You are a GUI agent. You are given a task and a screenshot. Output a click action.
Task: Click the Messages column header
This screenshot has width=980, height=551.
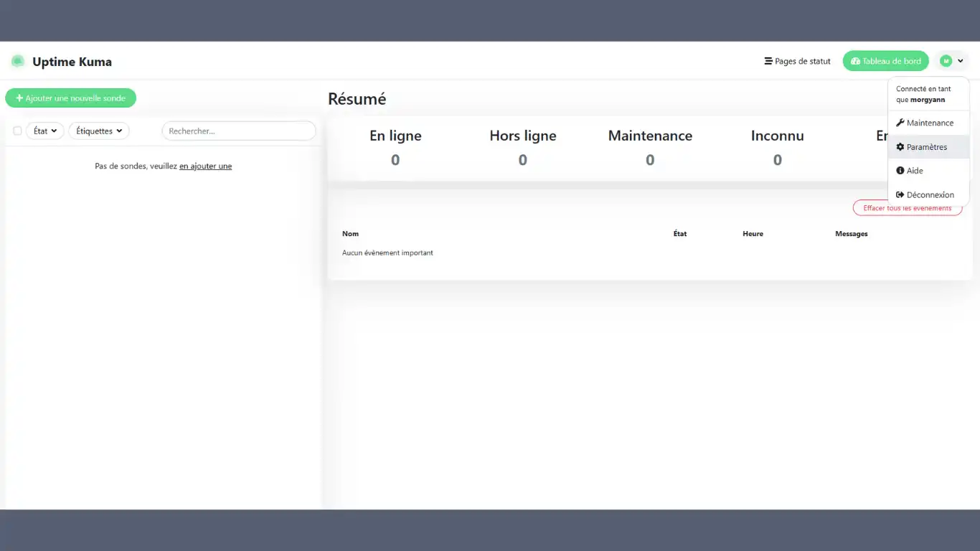851,234
